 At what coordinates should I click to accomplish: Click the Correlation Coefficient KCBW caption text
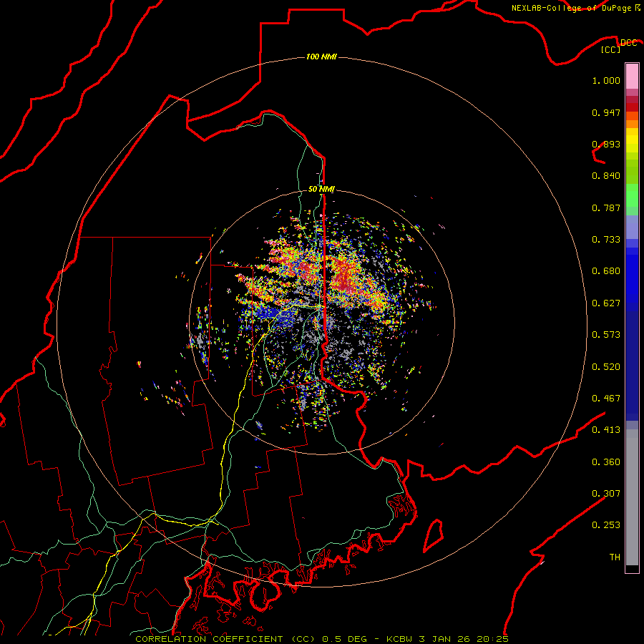tap(321, 639)
